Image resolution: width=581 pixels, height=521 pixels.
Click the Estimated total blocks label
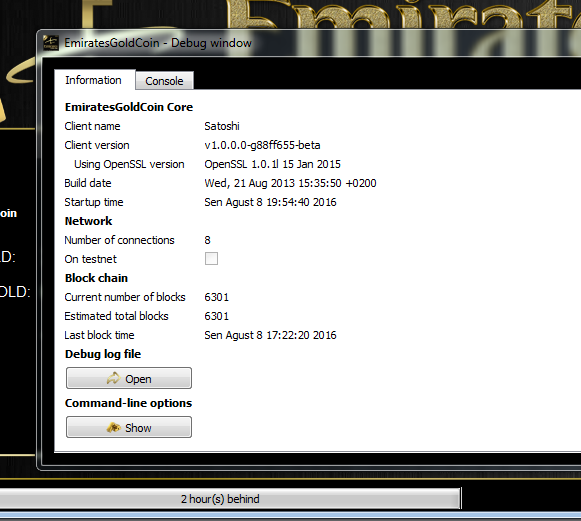(116, 316)
